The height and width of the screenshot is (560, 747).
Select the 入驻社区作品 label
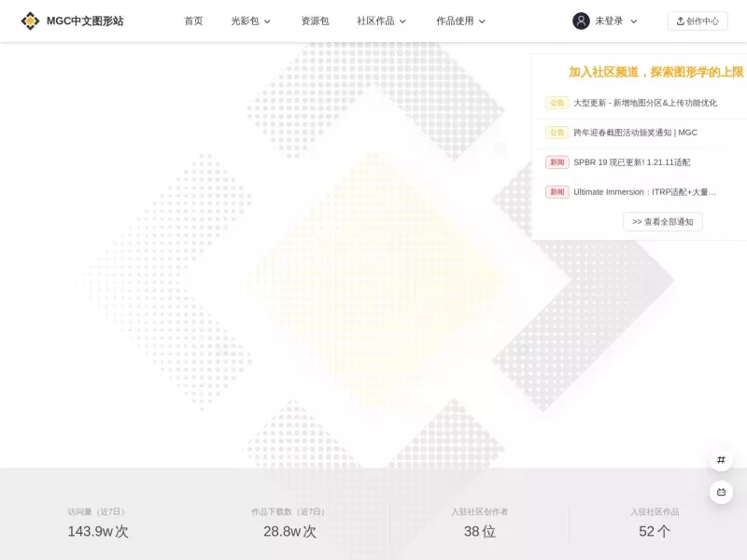[x=655, y=511]
